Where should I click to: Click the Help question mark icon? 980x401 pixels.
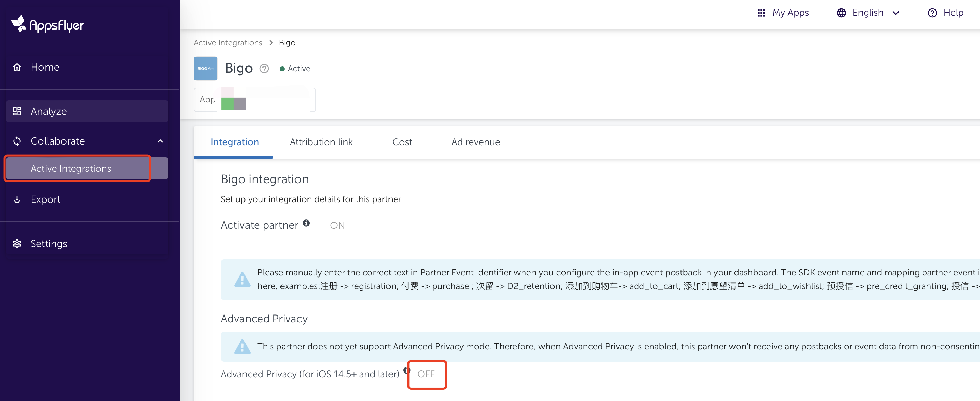(932, 13)
